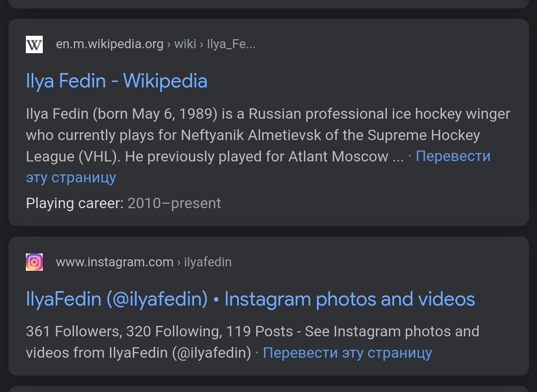This screenshot has width=537, height=392.
Task: Click the www.instagram.com domain text
Action: 115,262
